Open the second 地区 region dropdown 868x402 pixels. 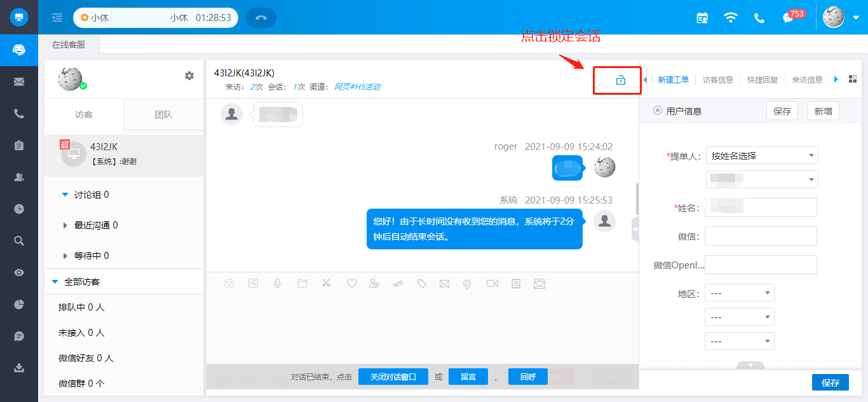(740, 317)
